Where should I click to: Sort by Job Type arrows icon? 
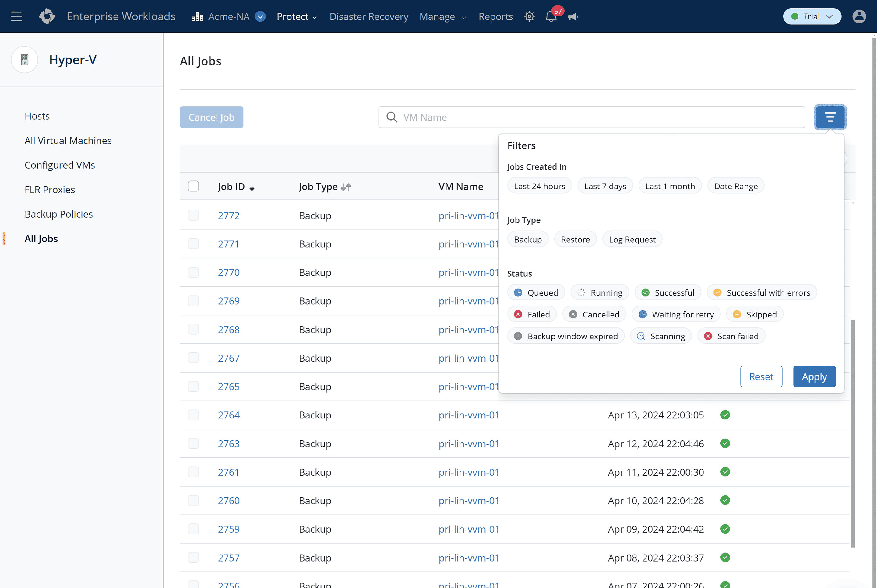click(346, 187)
